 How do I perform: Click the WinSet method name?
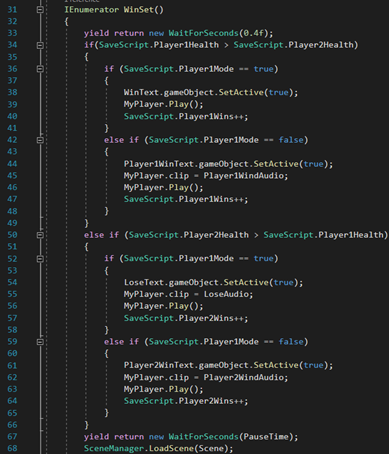[x=139, y=10]
